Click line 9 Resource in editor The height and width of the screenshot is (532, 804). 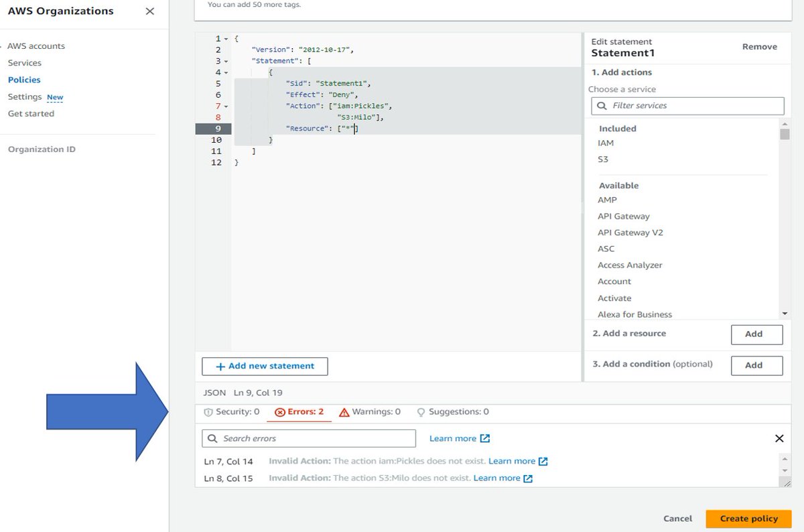tap(322, 129)
